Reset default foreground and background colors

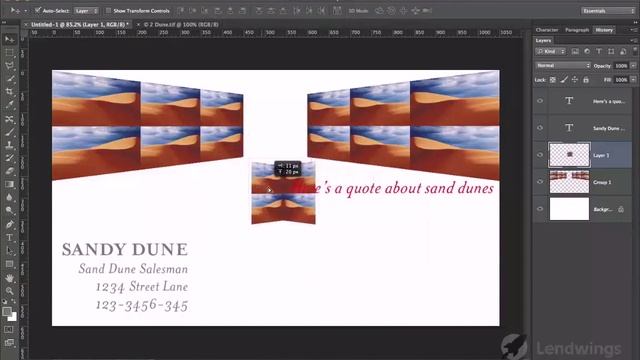pyautogui.click(x=4, y=302)
